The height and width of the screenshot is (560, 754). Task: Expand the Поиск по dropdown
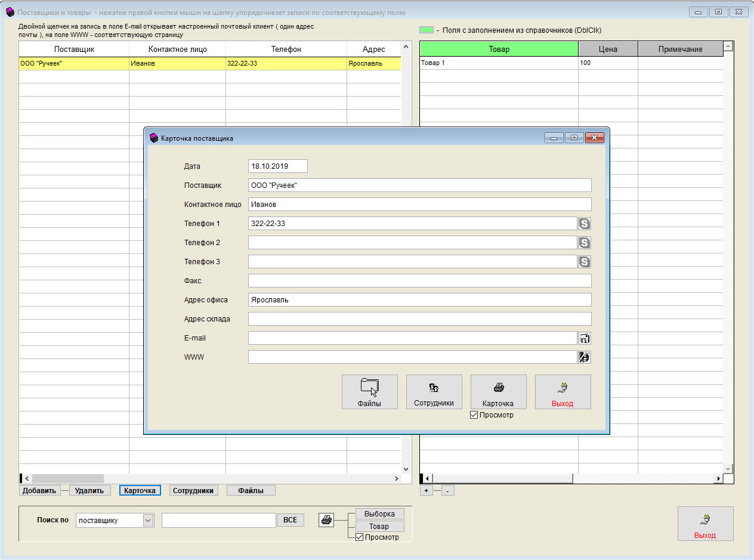click(148, 521)
